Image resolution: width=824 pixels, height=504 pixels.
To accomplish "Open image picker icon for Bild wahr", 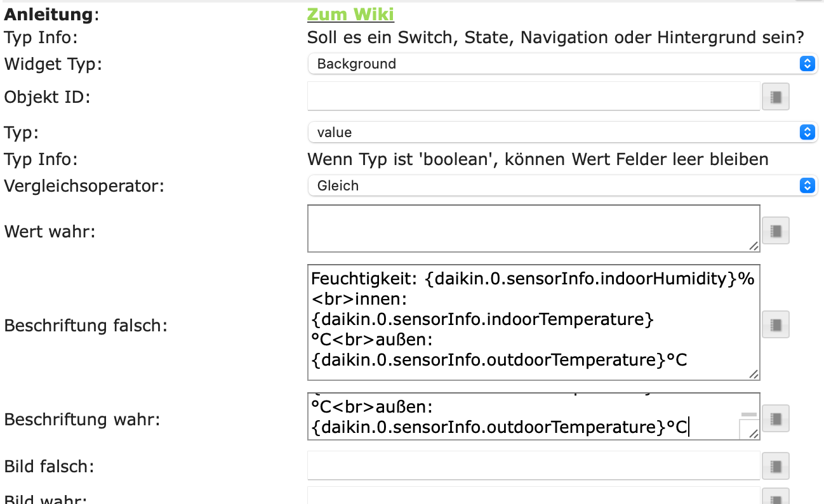I will [x=775, y=498].
